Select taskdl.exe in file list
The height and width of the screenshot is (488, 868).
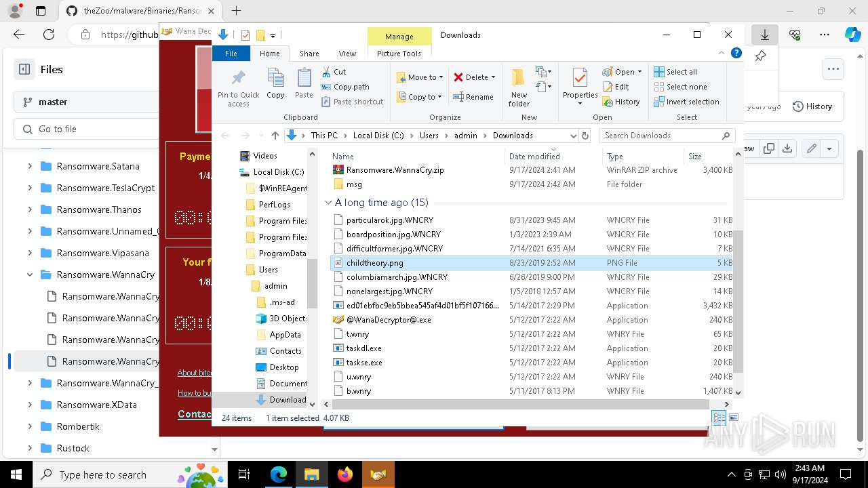tap(364, 348)
